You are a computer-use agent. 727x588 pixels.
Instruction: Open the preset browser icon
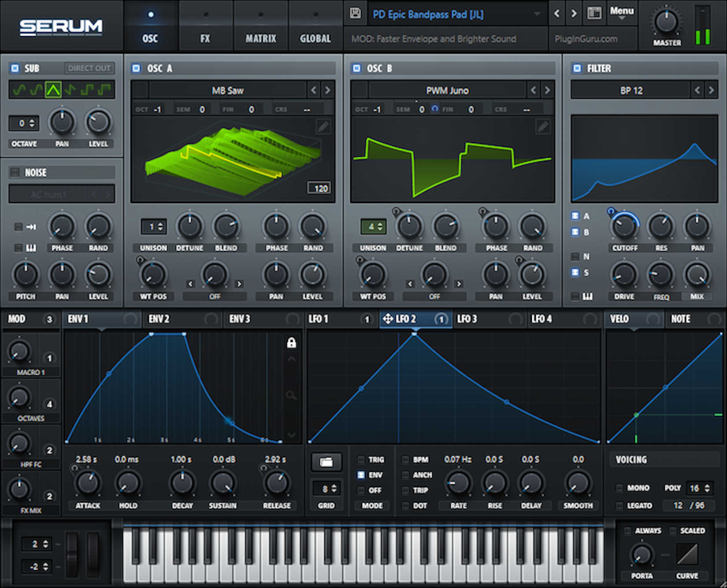[x=594, y=13]
